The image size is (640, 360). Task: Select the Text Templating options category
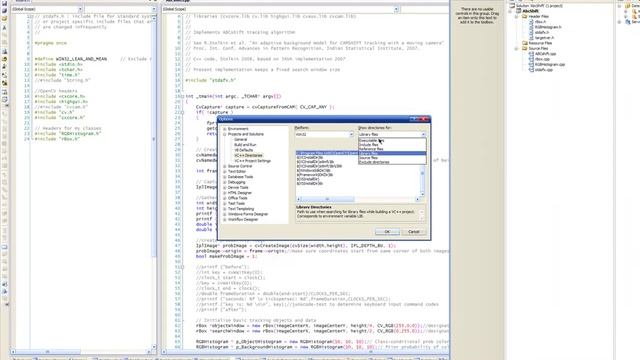tap(241, 209)
